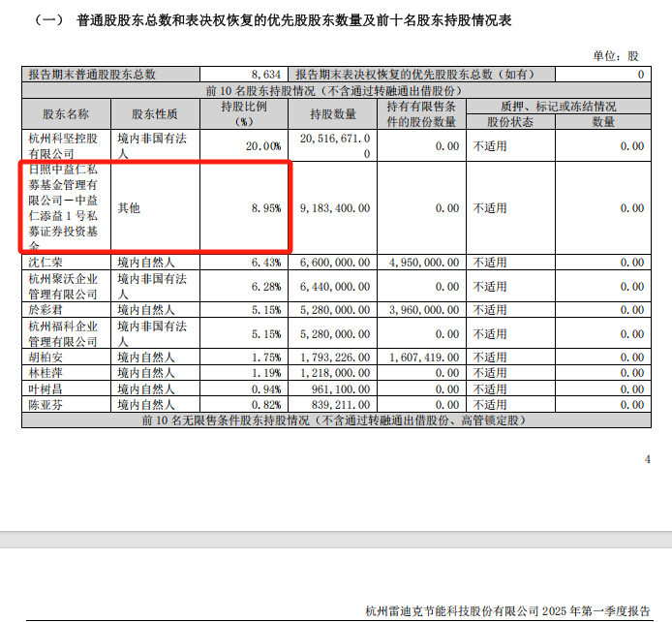The width and height of the screenshot is (672, 622).
Task: Select restricted share value 1,607,419.00
Action: 424,358
